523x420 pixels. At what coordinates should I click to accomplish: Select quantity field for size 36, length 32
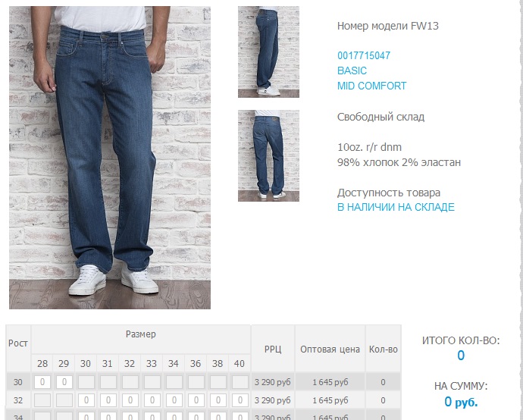(x=196, y=400)
